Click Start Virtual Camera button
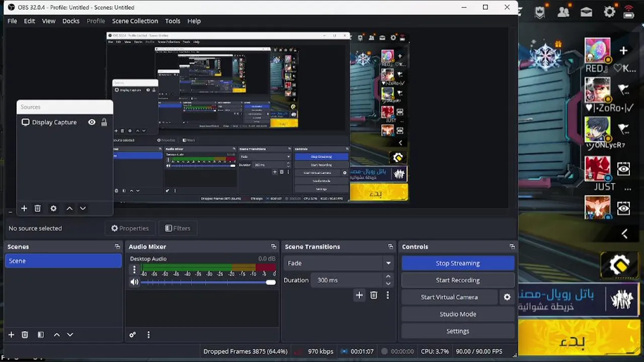Image resolution: width=644 pixels, height=362 pixels. 449,297
